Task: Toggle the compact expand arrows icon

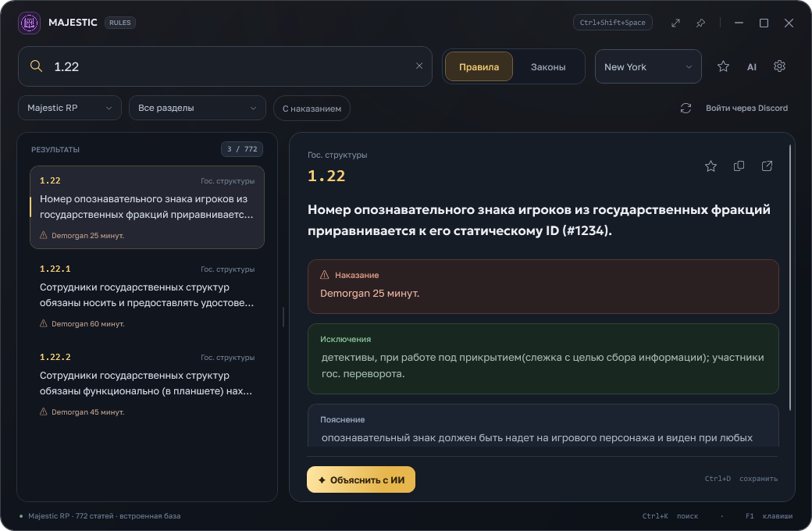Action: click(x=675, y=23)
